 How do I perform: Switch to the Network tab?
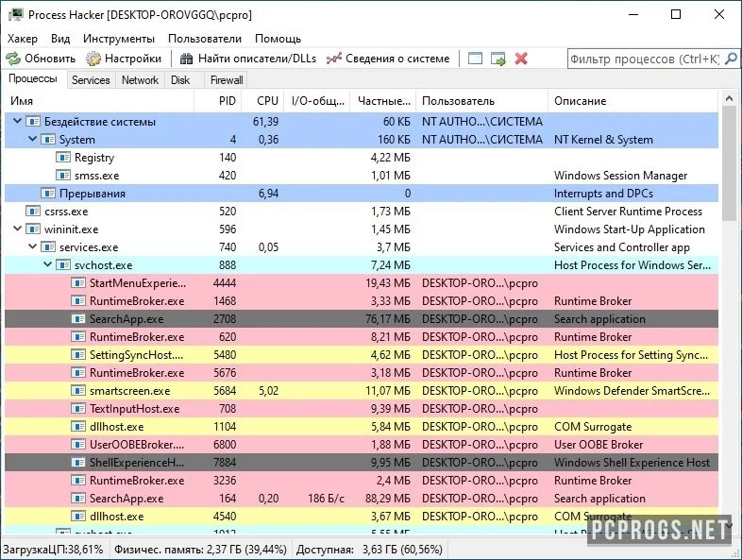click(x=140, y=80)
